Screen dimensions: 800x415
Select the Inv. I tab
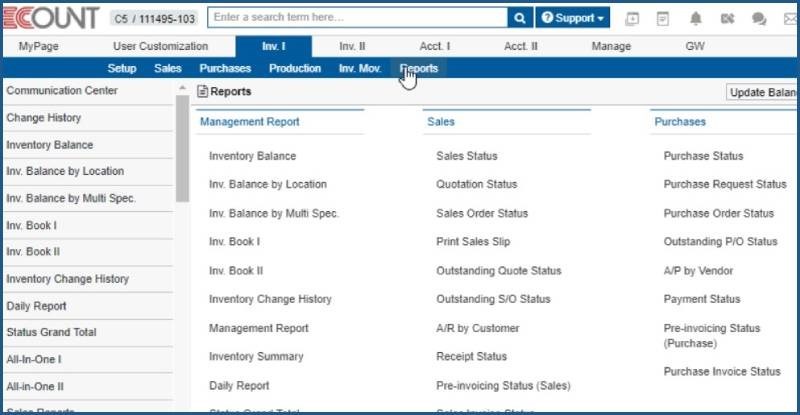pos(273,46)
